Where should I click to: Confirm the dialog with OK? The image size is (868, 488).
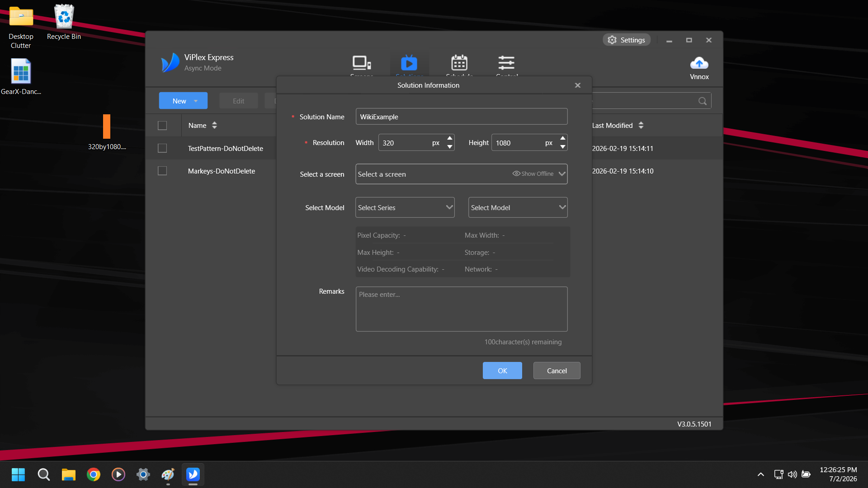[x=502, y=371]
